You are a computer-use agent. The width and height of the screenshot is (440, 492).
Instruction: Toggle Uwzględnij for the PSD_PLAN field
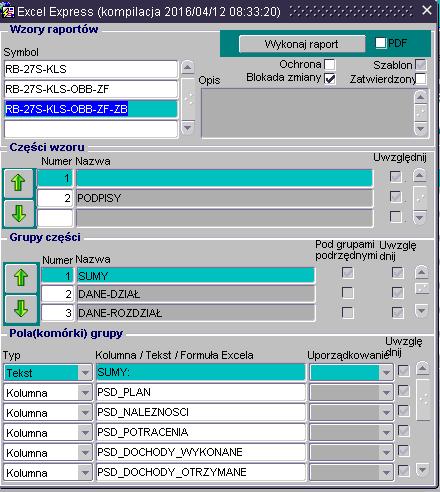coord(404,391)
